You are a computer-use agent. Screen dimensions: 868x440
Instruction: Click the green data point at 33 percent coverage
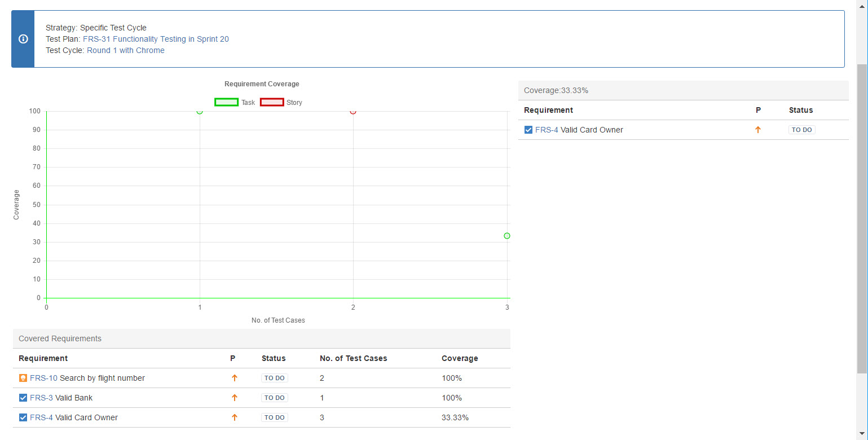click(x=507, y=236)
